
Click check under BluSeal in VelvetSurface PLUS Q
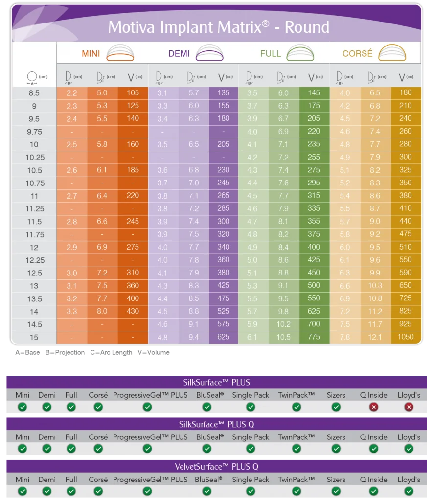click(207, 491)
